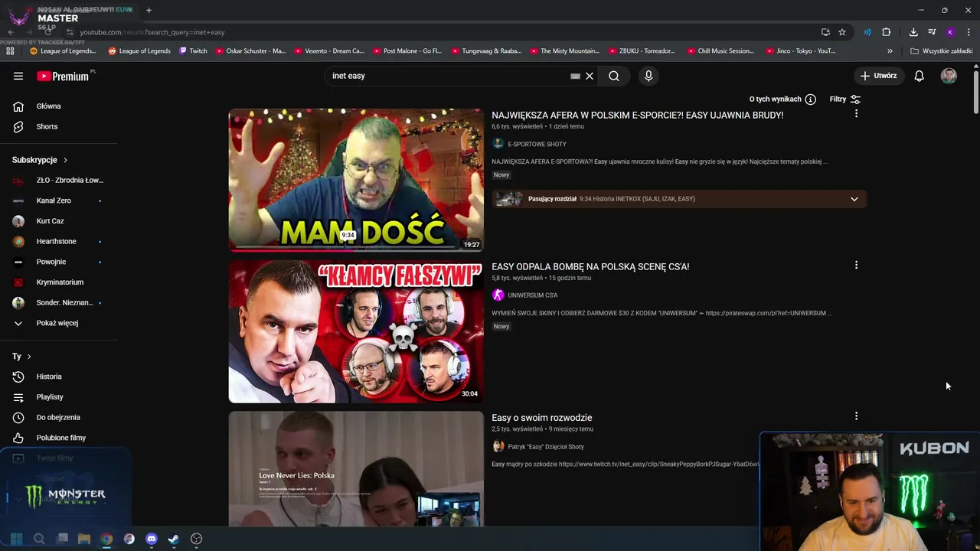This screenshot has height=551, width=980.
Task: Open browser downloads icon
Action: click(x=913, y=32)
